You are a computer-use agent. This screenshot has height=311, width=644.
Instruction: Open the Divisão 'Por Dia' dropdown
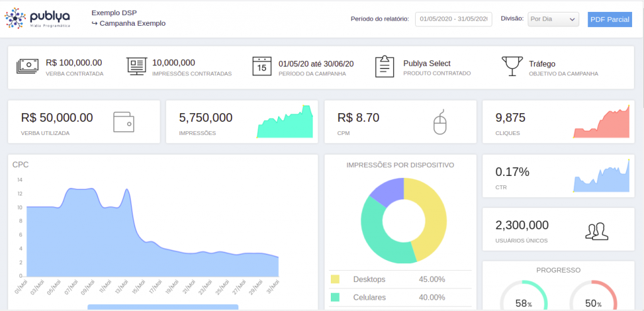tap(553, 19)
